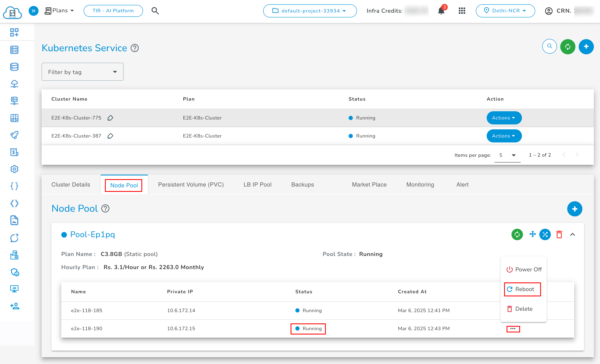Open the billing dollar sidebar icon
This screenshot has width=600, height=364.
pos(14,152)
